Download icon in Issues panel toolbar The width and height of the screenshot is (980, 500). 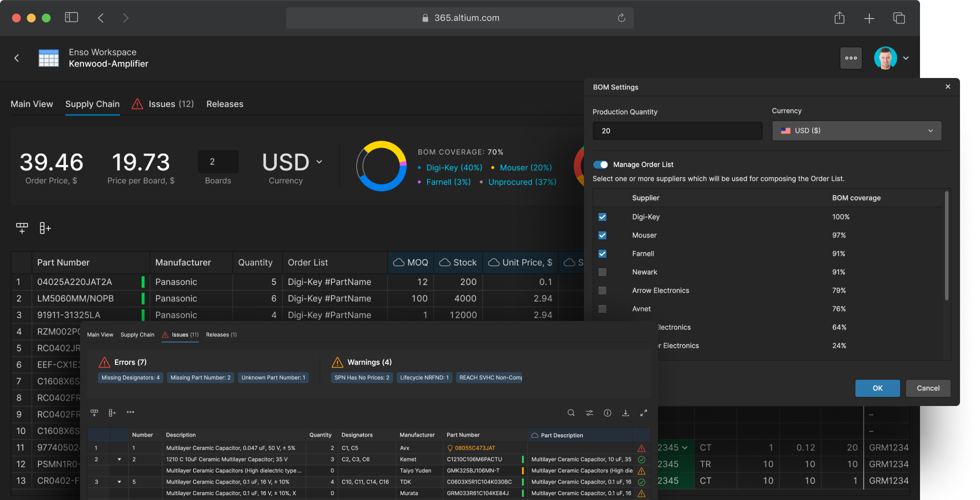point(625,412)
